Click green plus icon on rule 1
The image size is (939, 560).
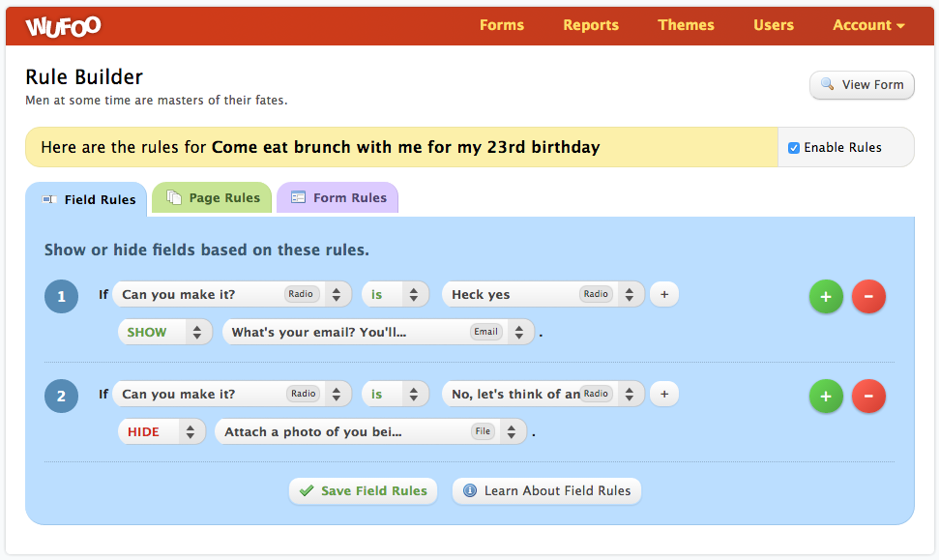tap(826, 297)
